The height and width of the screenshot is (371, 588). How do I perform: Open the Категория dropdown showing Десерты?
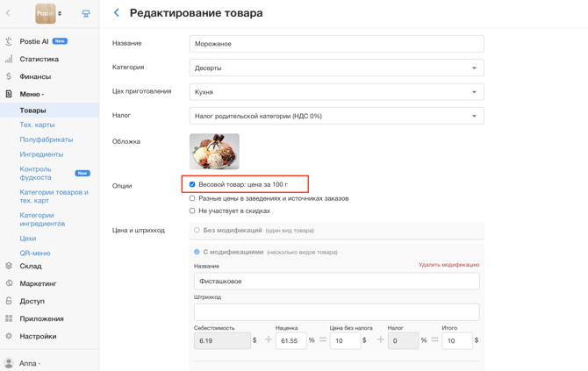(336, 68)
